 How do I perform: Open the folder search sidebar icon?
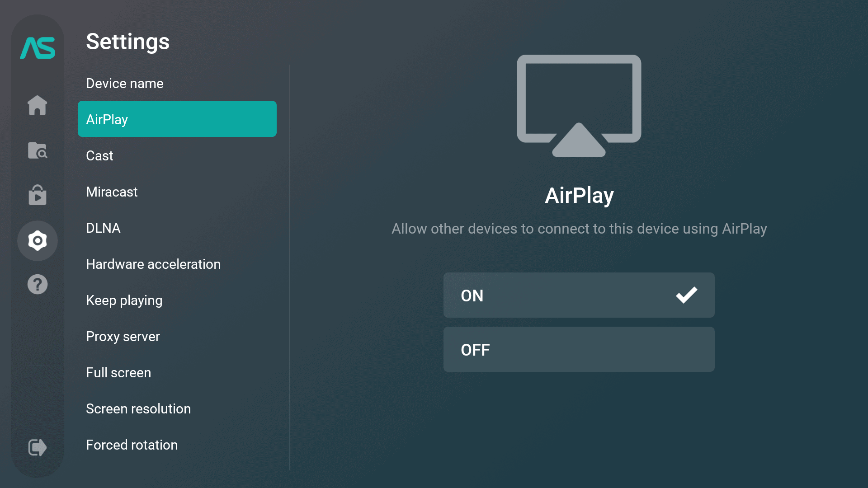click(x=38, y=150)
